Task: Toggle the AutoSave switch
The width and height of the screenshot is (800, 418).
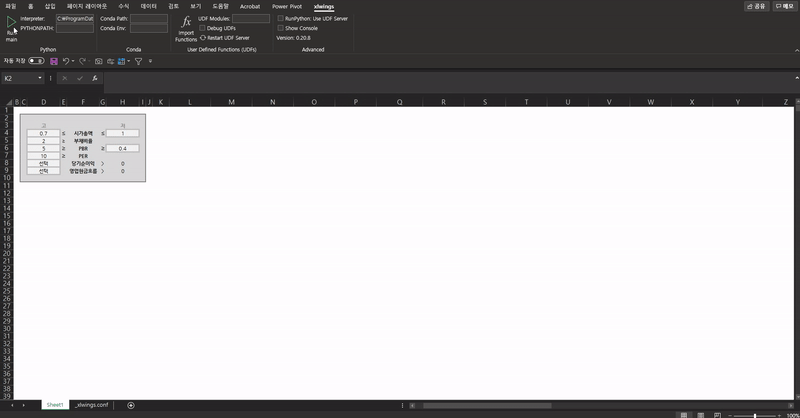Action: click(36, 61)
